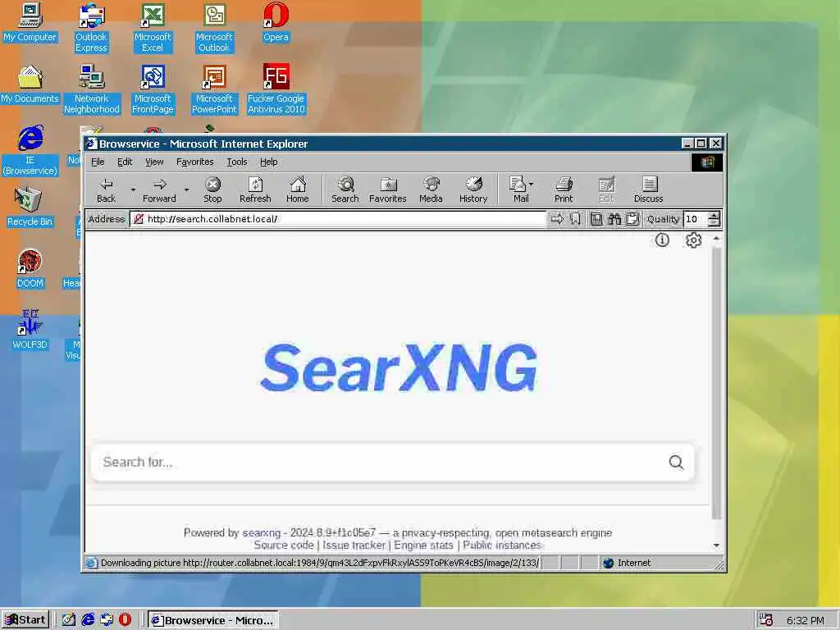Follow the searxng link in footer
The height and width of the screenshot is (630, 840).
pos(262,533)
